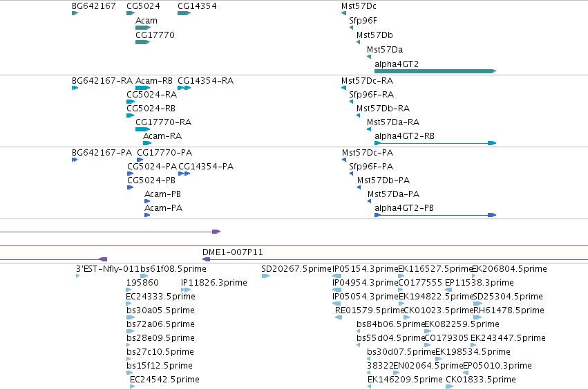Click the DME1-007P11 clone label
Image resolution: width=588 pixels, height=390 pixels.
232,252
